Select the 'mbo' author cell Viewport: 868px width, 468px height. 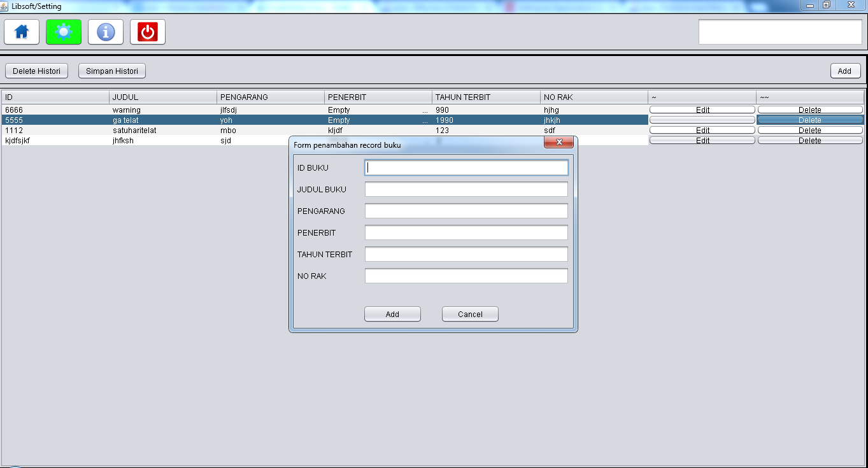[271, 130]
